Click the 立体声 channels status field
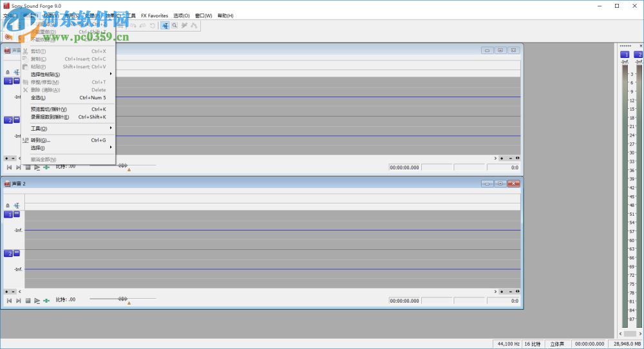This screenshot has height=349, width=644. pyautogui.click(x=557, y=344)
